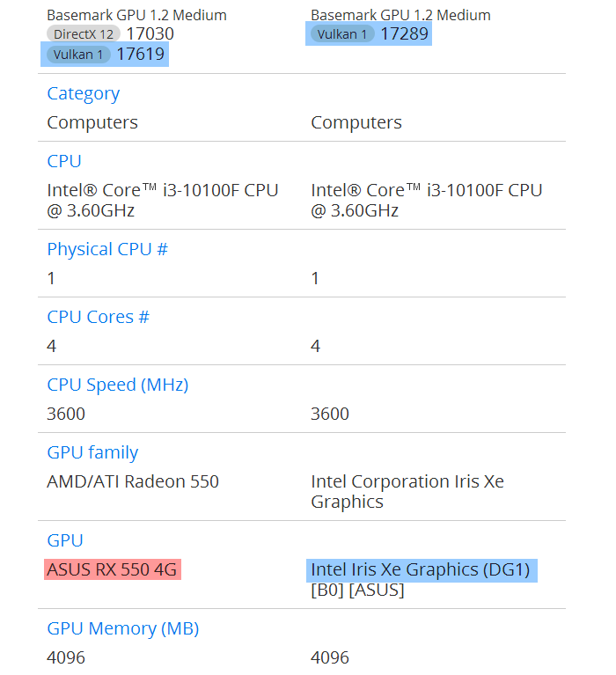
Task: Click left Basemark GPU 1.2 Medium title
Action: (x=136, y=15)
